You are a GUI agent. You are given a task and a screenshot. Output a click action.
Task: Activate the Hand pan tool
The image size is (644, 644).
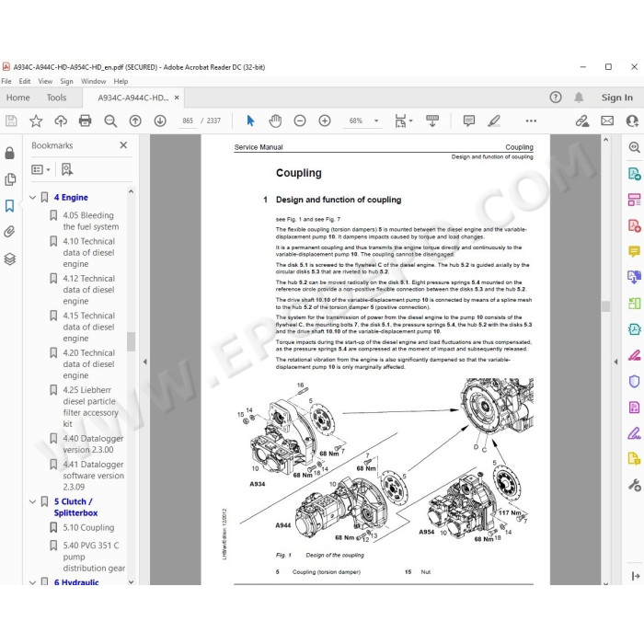[x=275, y=121]
